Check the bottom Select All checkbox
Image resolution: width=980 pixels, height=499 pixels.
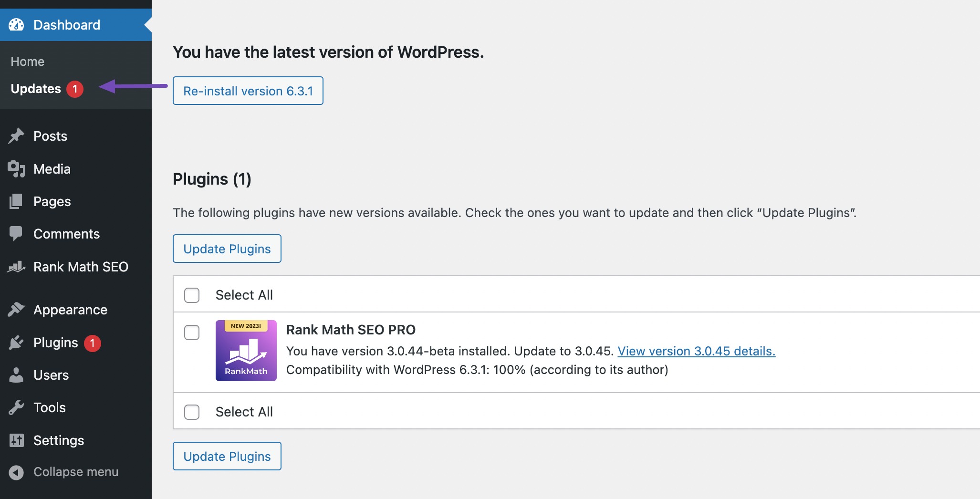pyautogui.click(x=192, y=412)
